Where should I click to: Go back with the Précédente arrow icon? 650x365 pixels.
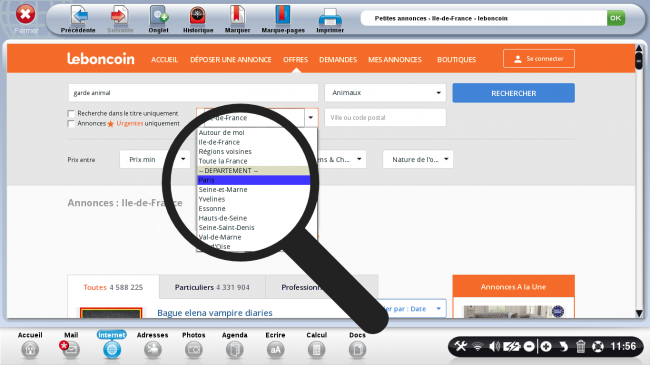pos(79,16)
